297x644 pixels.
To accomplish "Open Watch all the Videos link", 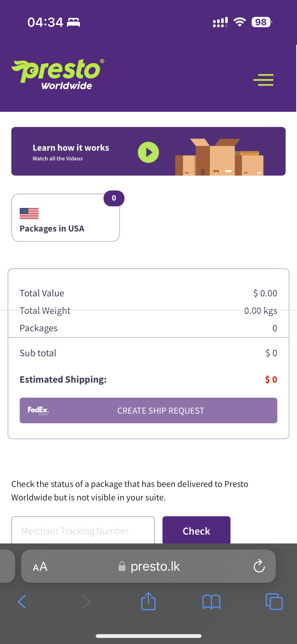I will coord(58,158).
